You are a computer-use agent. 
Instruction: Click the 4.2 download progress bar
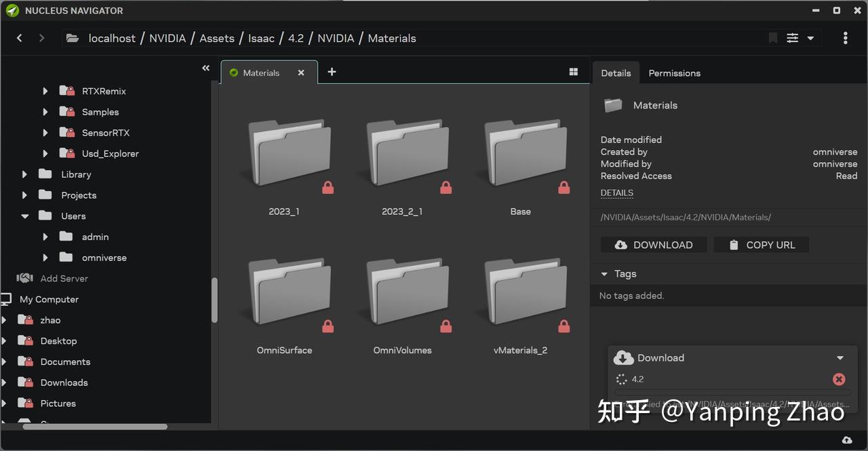[732, 391]
